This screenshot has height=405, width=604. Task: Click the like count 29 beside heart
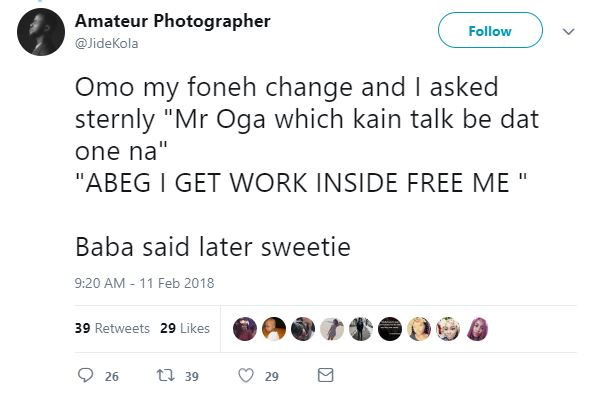pos(270,376)
